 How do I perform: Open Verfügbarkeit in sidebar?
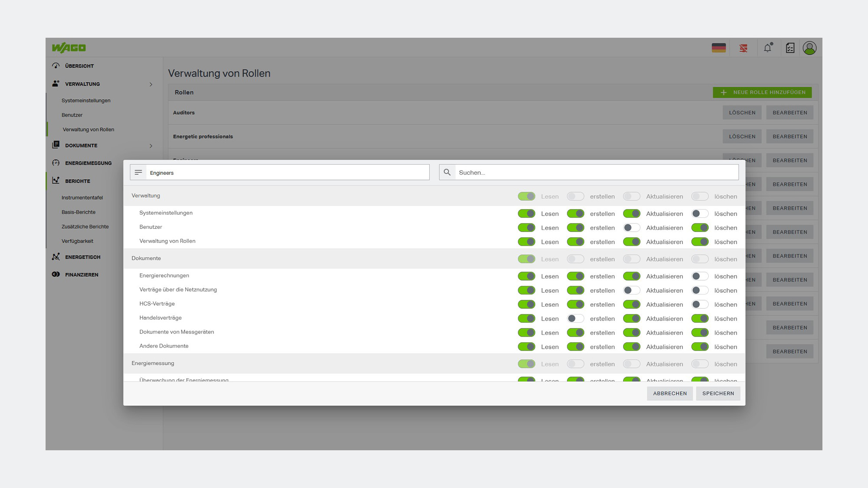(77, 241)
